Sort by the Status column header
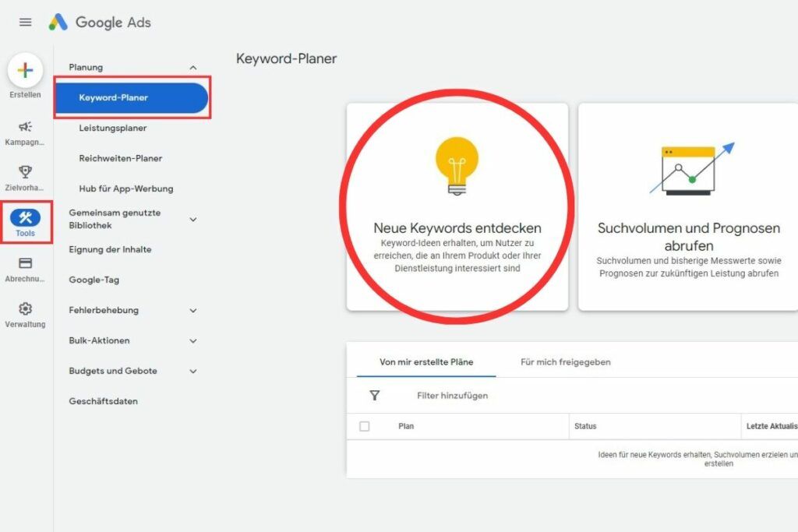This screenshot has height=532, width=798. coord(585,426)
